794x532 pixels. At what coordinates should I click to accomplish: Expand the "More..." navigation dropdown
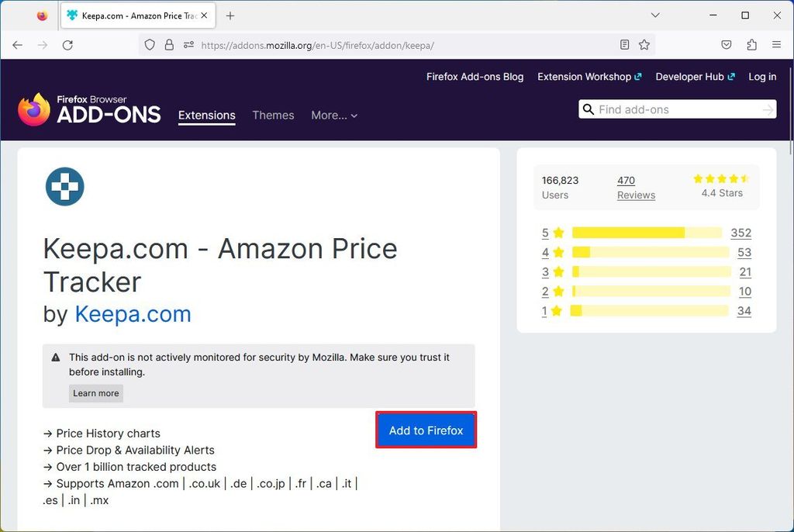pos(334,115)
